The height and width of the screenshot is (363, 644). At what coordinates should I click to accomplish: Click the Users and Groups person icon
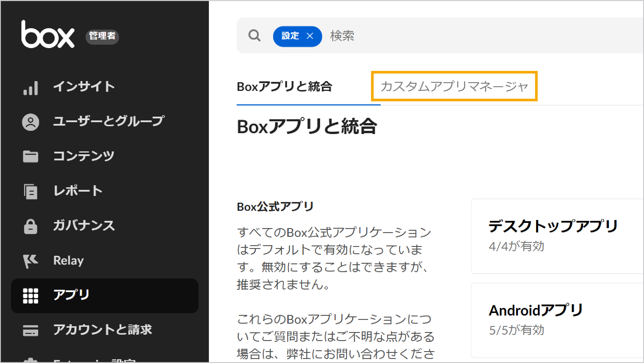[31, 122]
